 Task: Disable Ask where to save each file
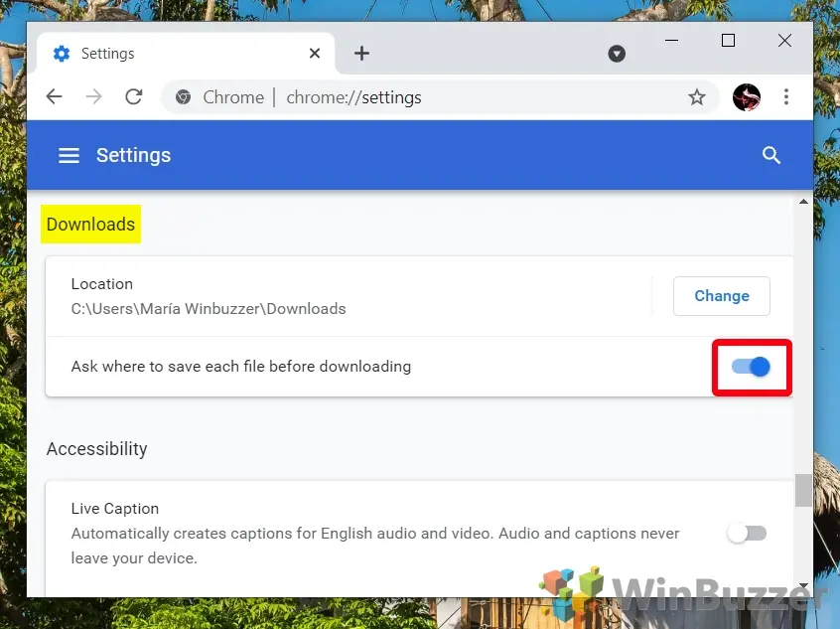[752, 367]
